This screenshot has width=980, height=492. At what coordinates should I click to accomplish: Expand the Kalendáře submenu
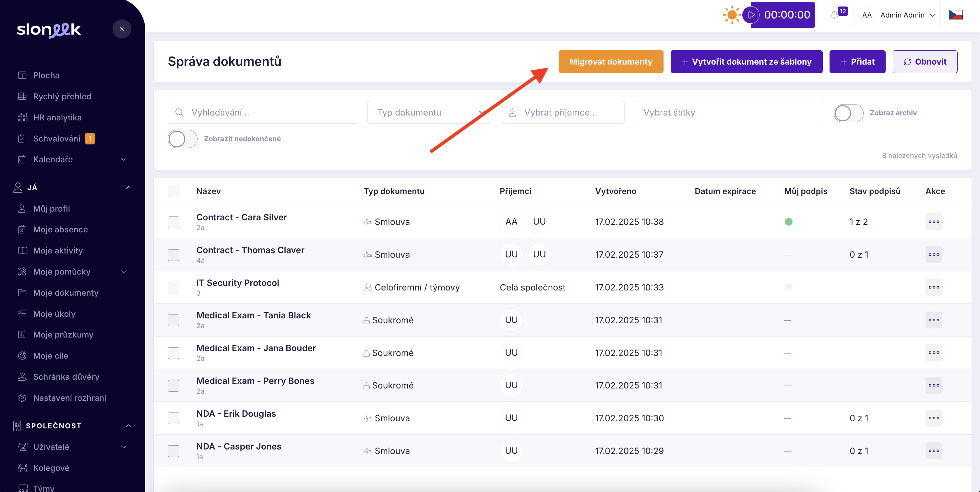tap(124, 159)
